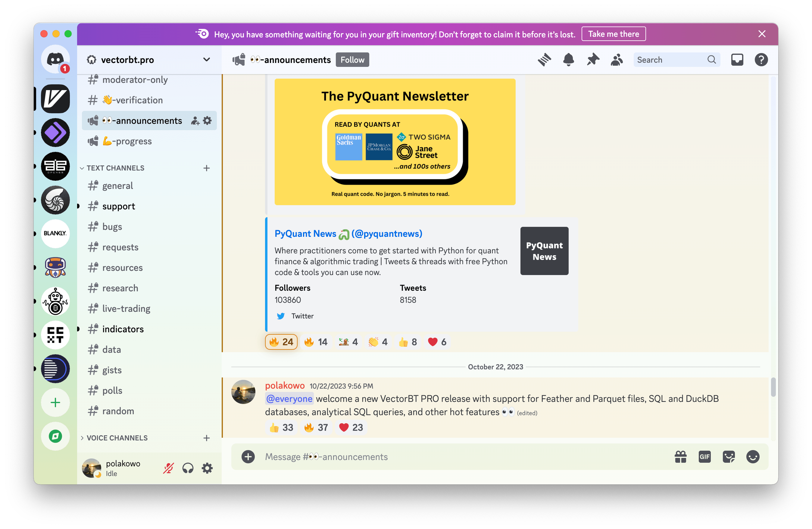The height and width of the screenshot is (529, 812).
Task: Open the GIF picker
Action: 704,457
